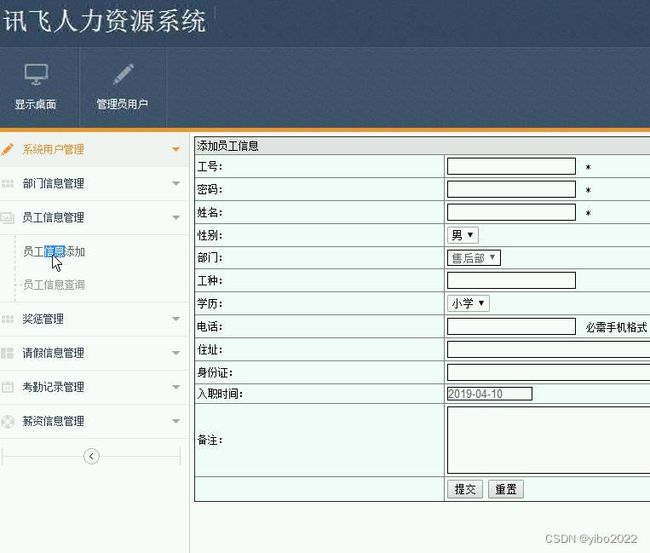Expand the 奖惩管理 arrow
The width and height of the screenshot is (650, 553).
pyautogui.click(x=176, y=319)
